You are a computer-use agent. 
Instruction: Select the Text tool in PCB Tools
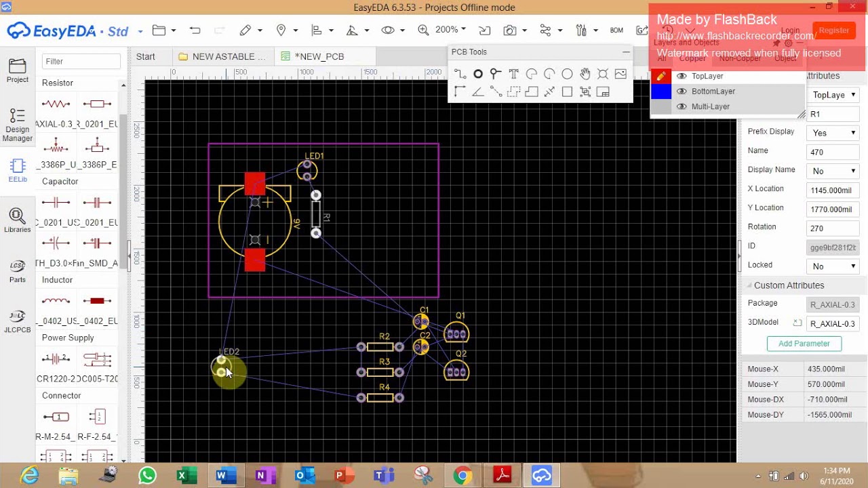coord(513,74)
